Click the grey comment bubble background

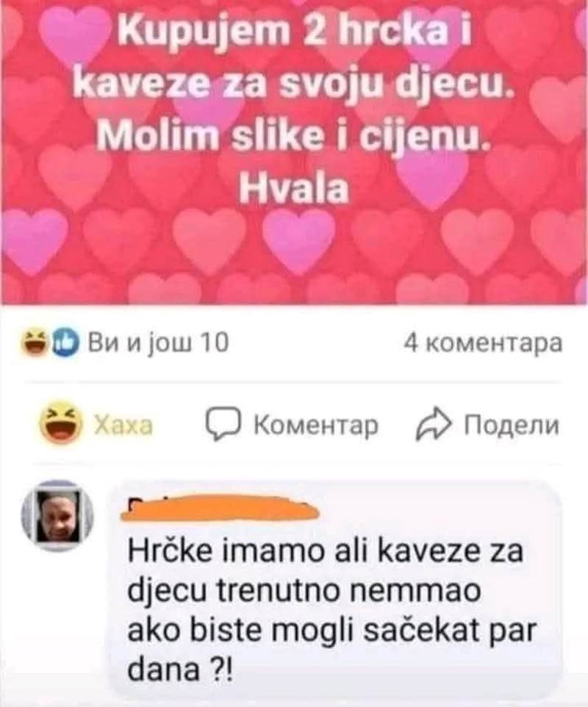pyautogui.click(x=334, y=589)
